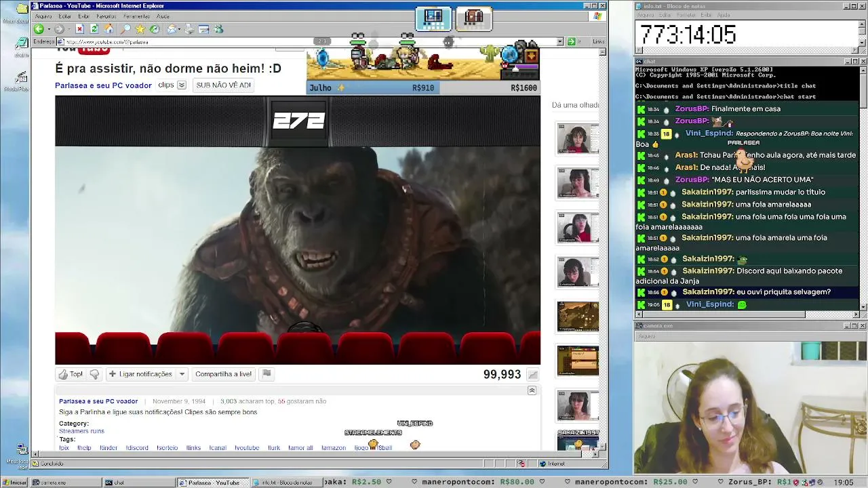Click the !pix tag link
Viewport: 868px width, 488px height.
(64, 448)
